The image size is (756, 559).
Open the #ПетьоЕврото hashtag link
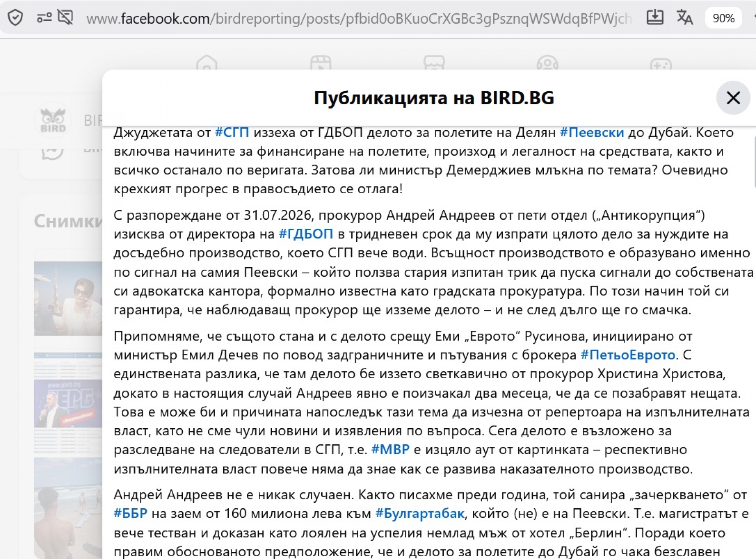(x=628, y=355)
